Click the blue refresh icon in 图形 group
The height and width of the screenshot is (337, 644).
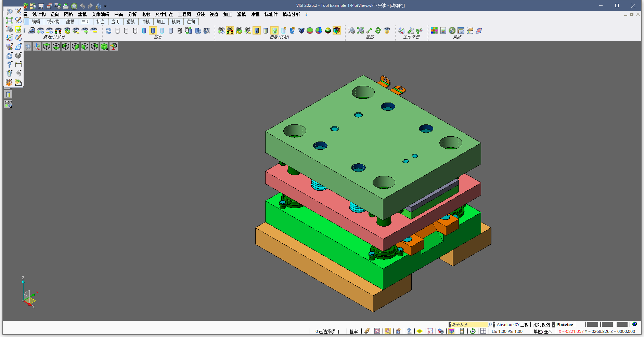point(108,31)
